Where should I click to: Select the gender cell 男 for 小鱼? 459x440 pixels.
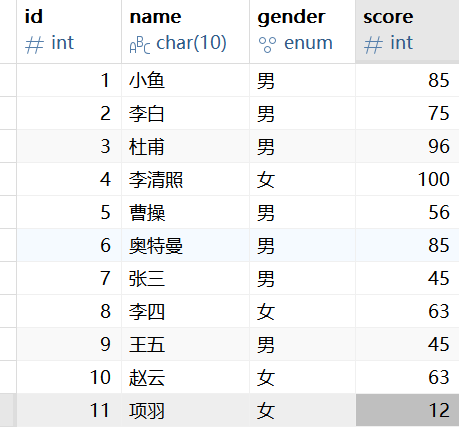[302, 80]
